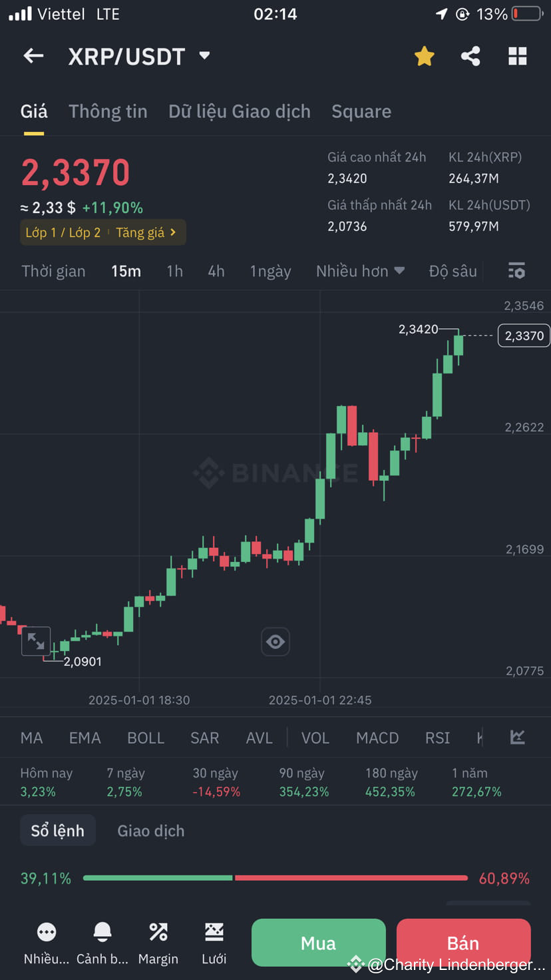
Task: Tap the share icon
Action: [470, 56]
